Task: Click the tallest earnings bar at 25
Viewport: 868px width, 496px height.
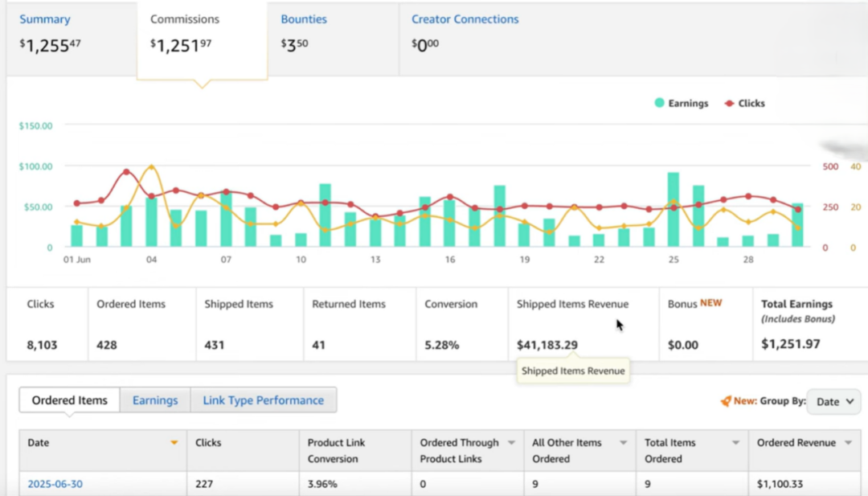Action: pyautogui.click(x=674, y=210)
